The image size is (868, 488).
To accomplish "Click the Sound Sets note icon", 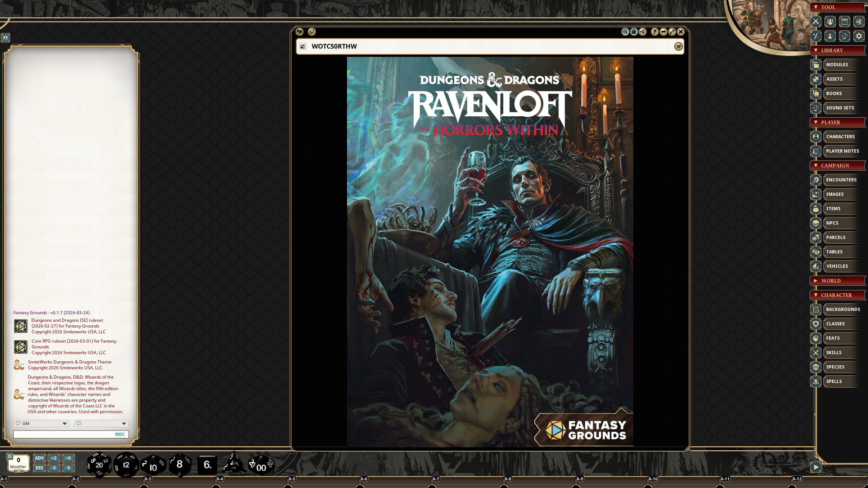I will (x=816, y=108).
